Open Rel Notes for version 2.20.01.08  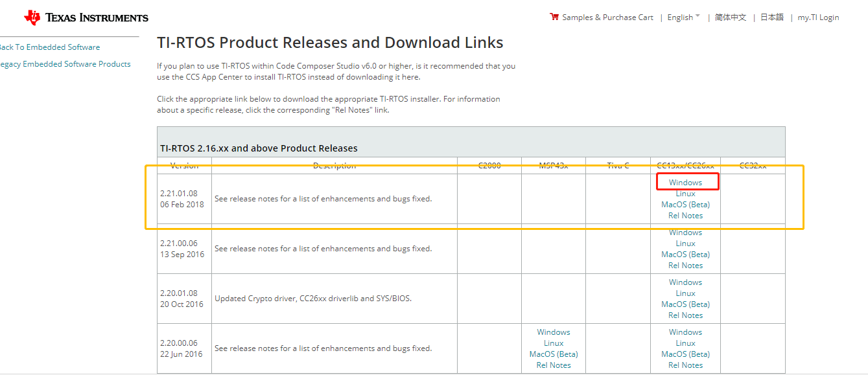[x=686, y=315]
